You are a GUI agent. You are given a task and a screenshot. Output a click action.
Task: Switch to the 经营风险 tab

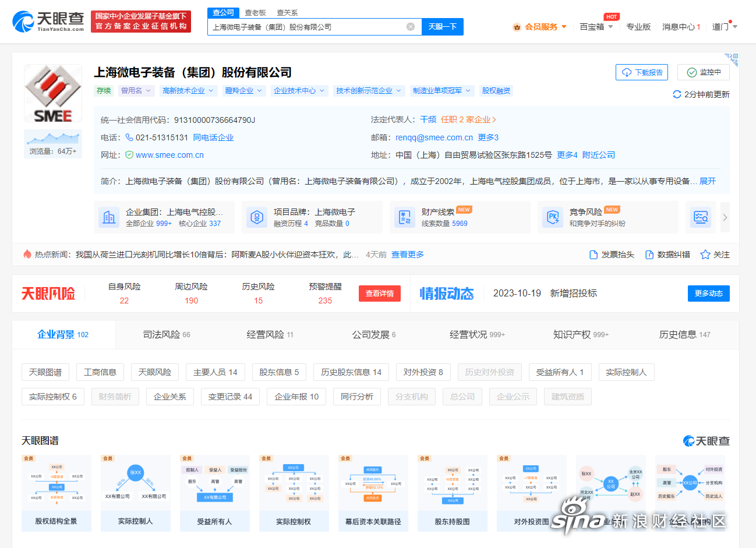point(270,334)
